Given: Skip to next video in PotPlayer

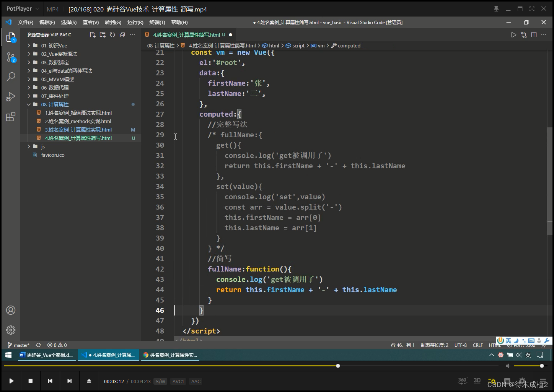Looking at the screenshot, I should click(x=69, y=381).
